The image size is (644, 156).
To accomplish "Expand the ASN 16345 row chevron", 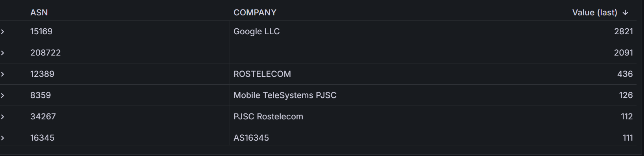I will [2, 138].
